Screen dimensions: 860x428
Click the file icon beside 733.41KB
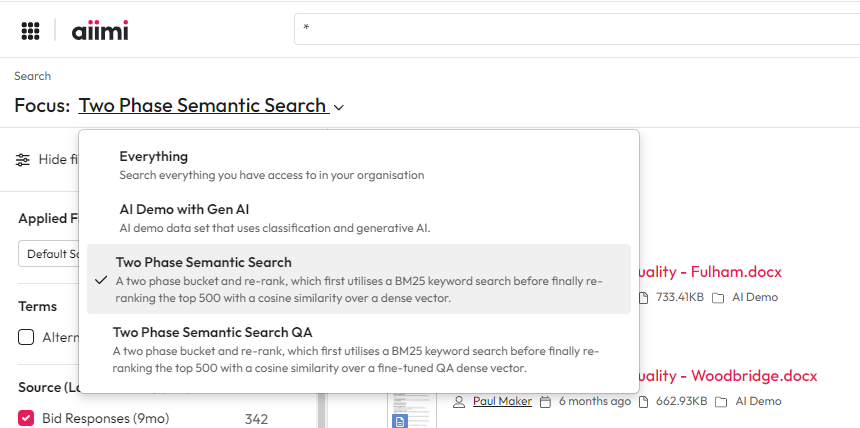pos(644,297)
